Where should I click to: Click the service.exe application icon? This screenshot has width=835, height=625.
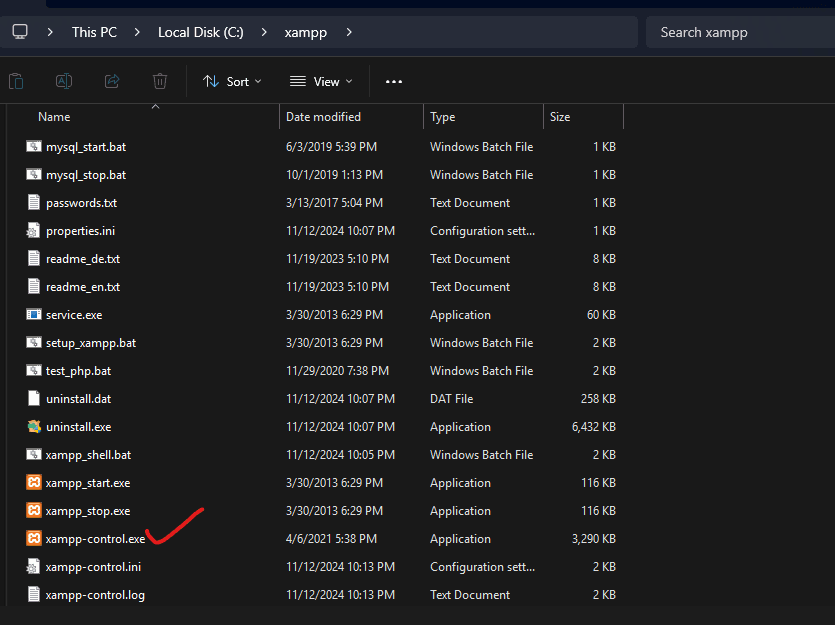point(34,315)
